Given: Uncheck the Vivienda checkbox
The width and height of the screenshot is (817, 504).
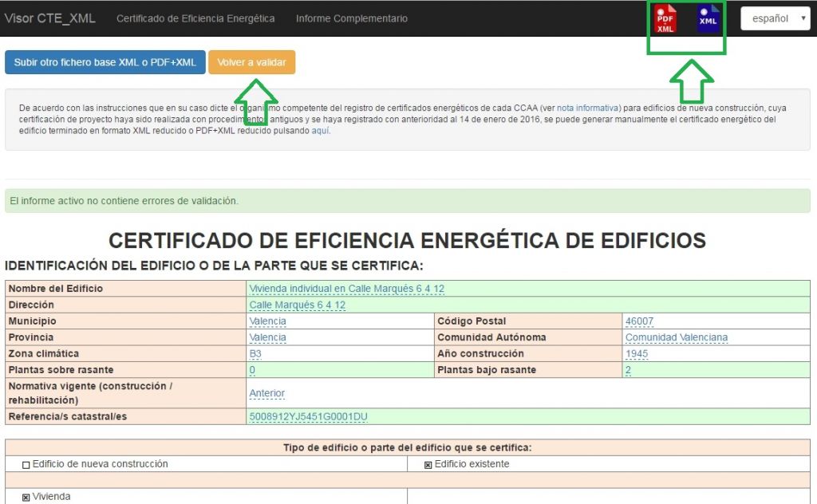Looking at the screenshot, I should click(26, 498).
